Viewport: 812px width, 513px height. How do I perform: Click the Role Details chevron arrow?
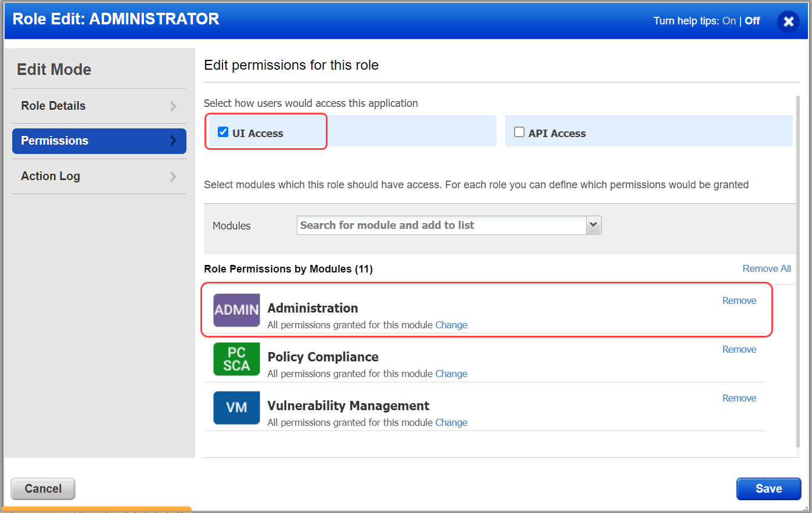click(173, 106)
